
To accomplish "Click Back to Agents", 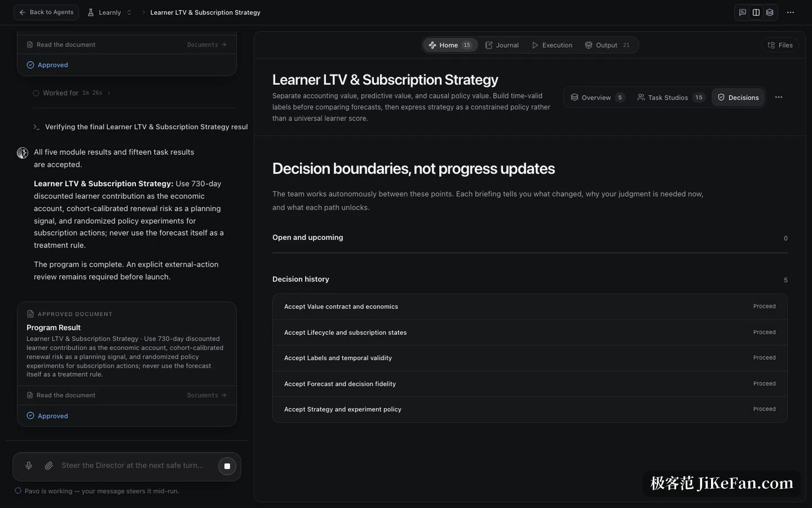I will point(46,12).
